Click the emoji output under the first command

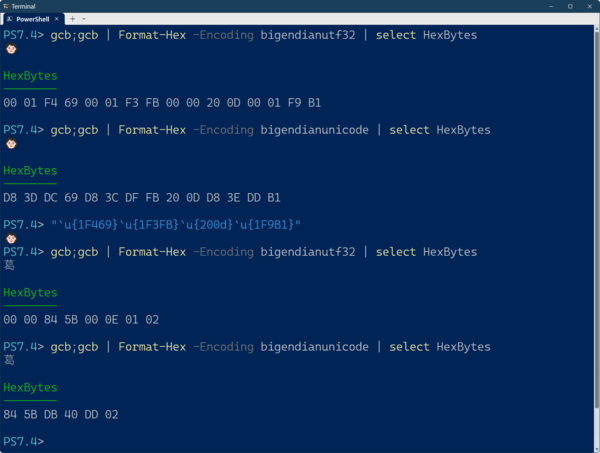pyautogui.click(x=11, y=48)
